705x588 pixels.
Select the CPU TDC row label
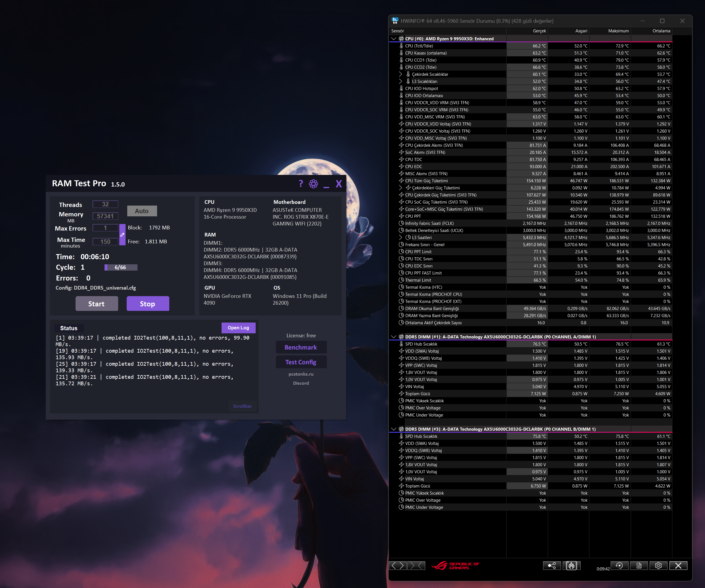414,159
